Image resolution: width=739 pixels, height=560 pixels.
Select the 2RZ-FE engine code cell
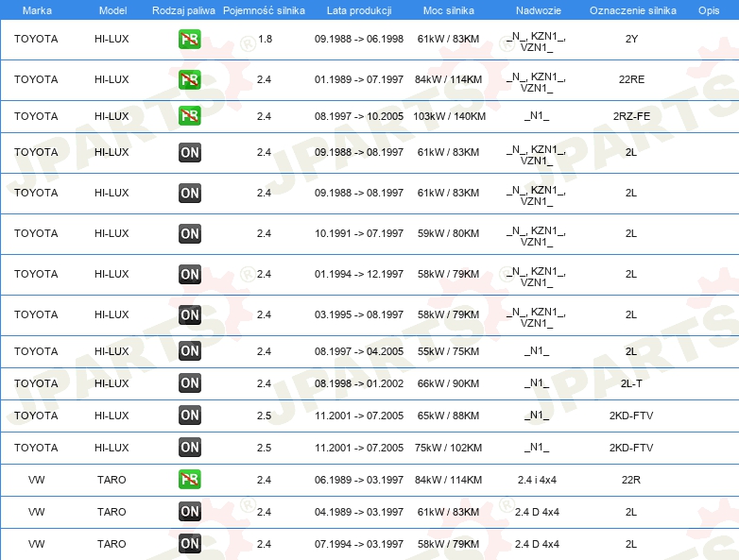(631, 116)
